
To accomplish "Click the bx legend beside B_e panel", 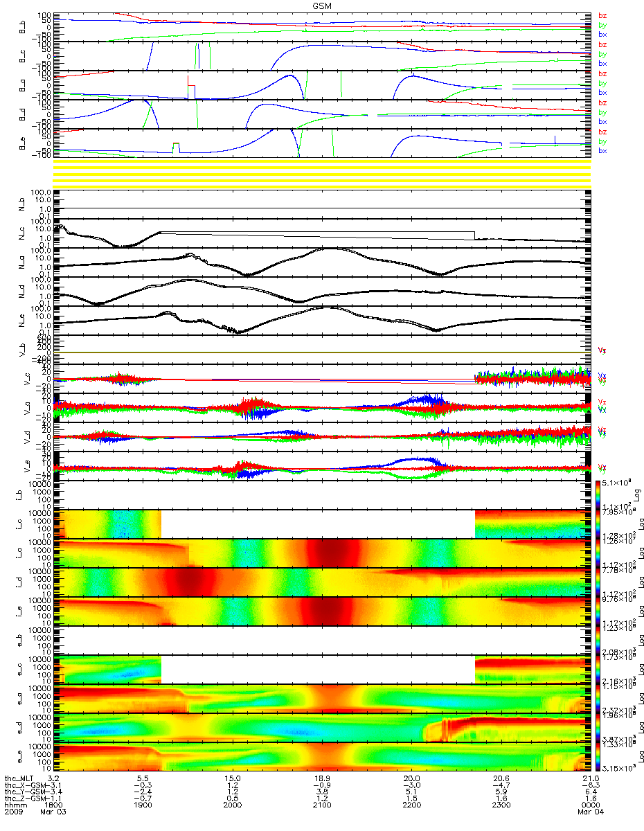I will coord(602,150).
